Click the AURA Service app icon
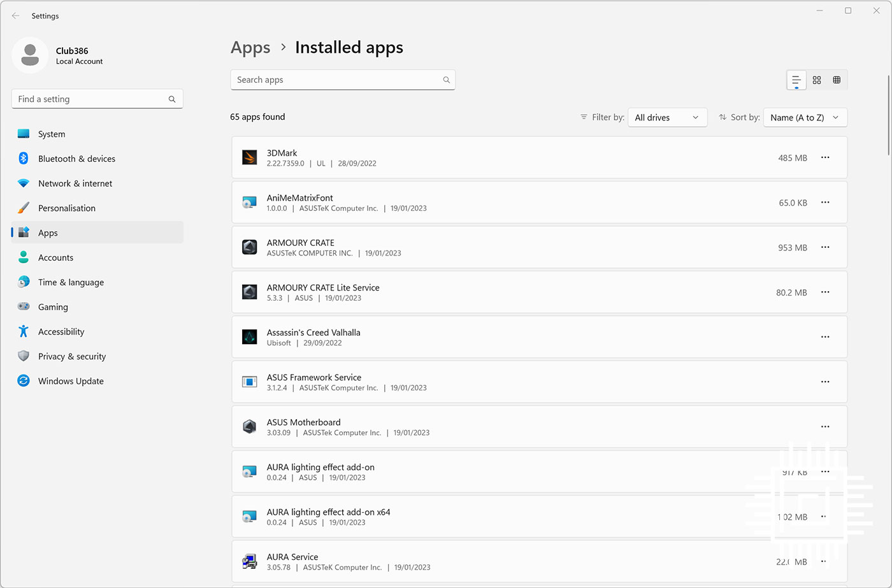This screenshot has width=892, height=588. tap(249, 561)
